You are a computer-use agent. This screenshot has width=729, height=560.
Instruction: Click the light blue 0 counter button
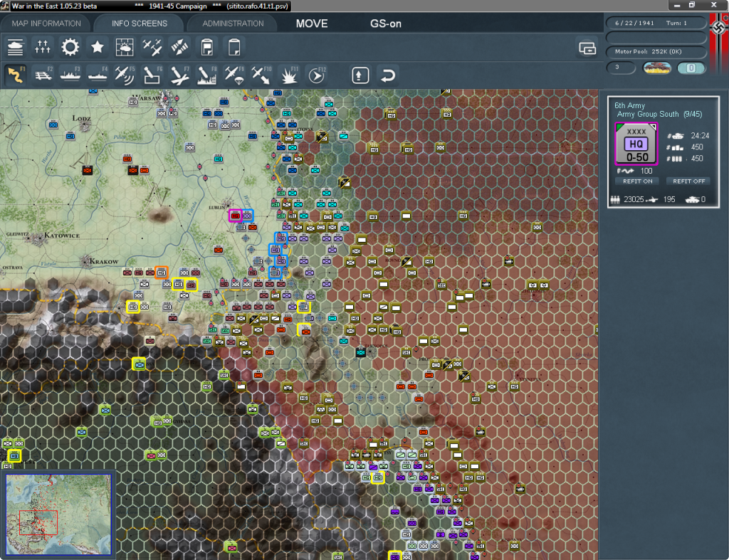point(691,68)
